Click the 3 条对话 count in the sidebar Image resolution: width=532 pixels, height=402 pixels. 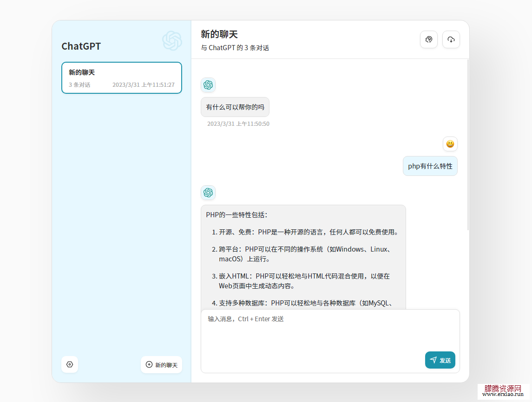click(x=79, y=85)
